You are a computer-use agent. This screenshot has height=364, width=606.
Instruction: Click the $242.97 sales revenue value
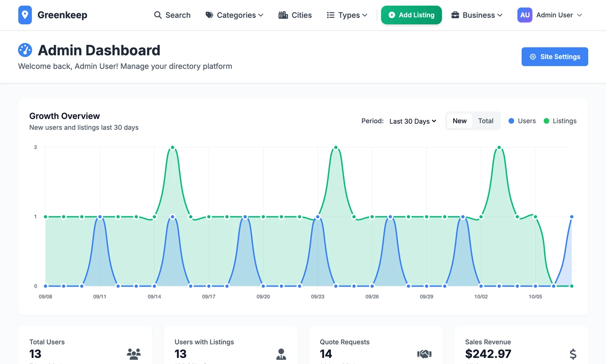[x=488, y=354]
